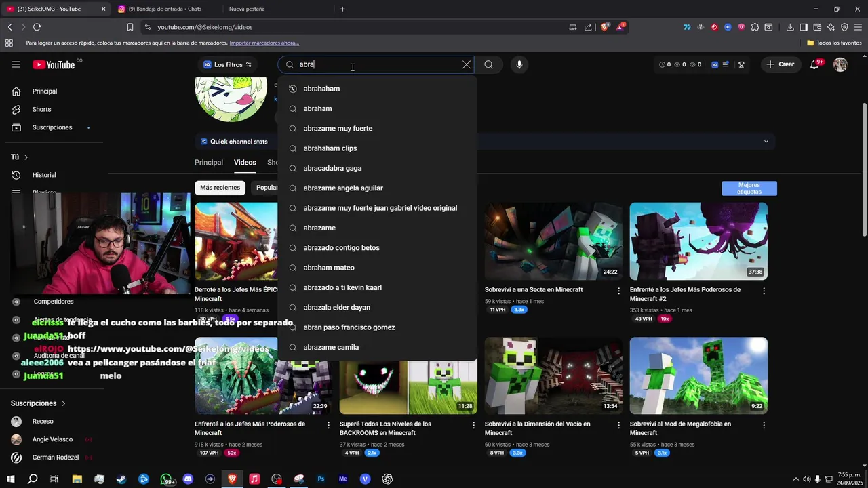Open the 37:38 Jefes Más Poderosos #2 thumbnail
The height and width of the screenshot is (488, 868).
[698, 241]
